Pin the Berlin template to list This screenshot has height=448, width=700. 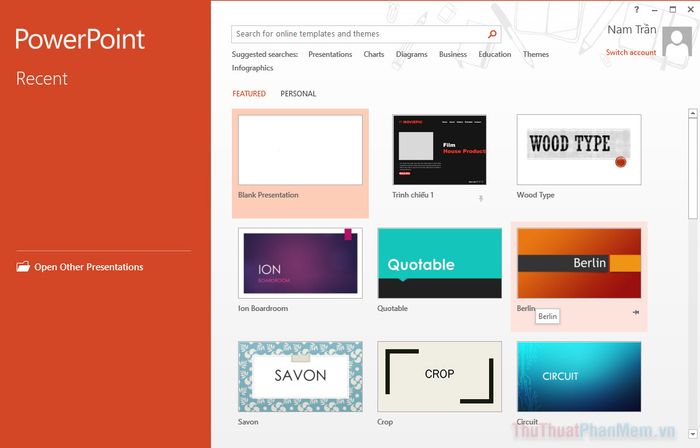click(636, 312)
